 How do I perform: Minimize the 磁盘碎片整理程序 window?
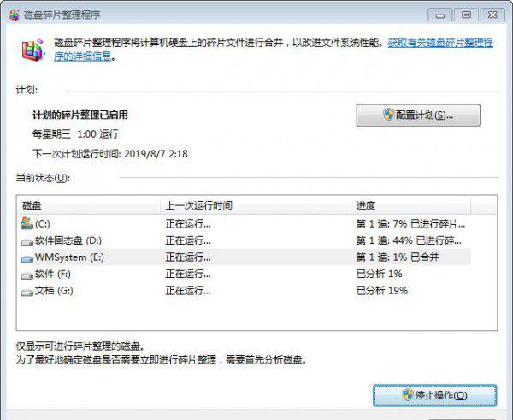[440, 15]
